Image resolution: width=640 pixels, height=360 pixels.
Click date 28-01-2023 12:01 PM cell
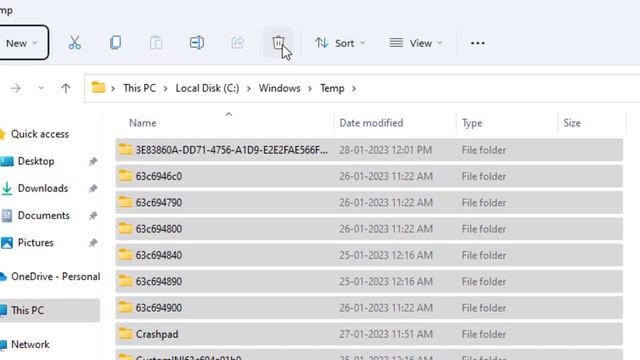[x=386, y=150]
